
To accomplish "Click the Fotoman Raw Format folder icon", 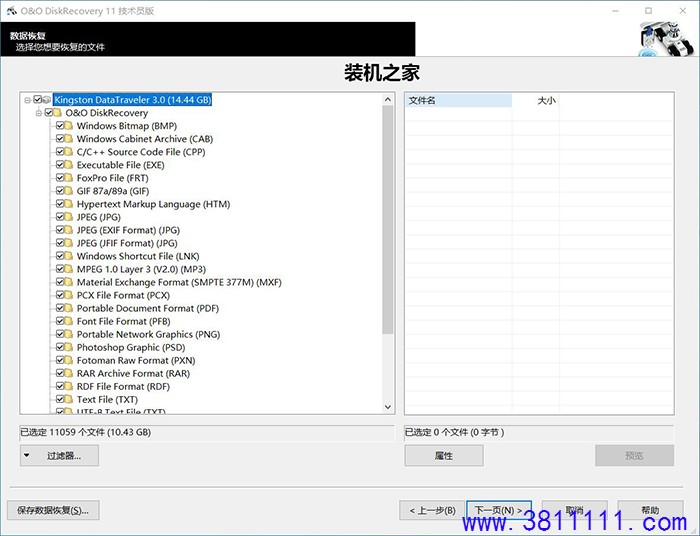I will [x=68, y=360].
